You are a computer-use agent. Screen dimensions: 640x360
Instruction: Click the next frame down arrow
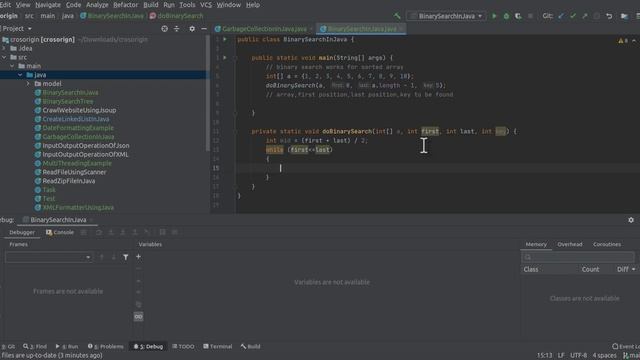[x=113, y=257]
